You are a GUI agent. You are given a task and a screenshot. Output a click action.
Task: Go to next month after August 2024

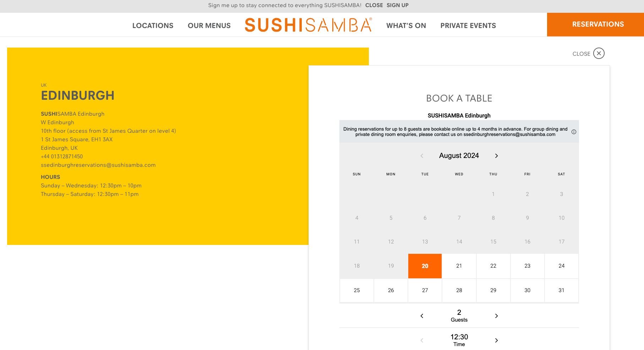click(496, 156)
